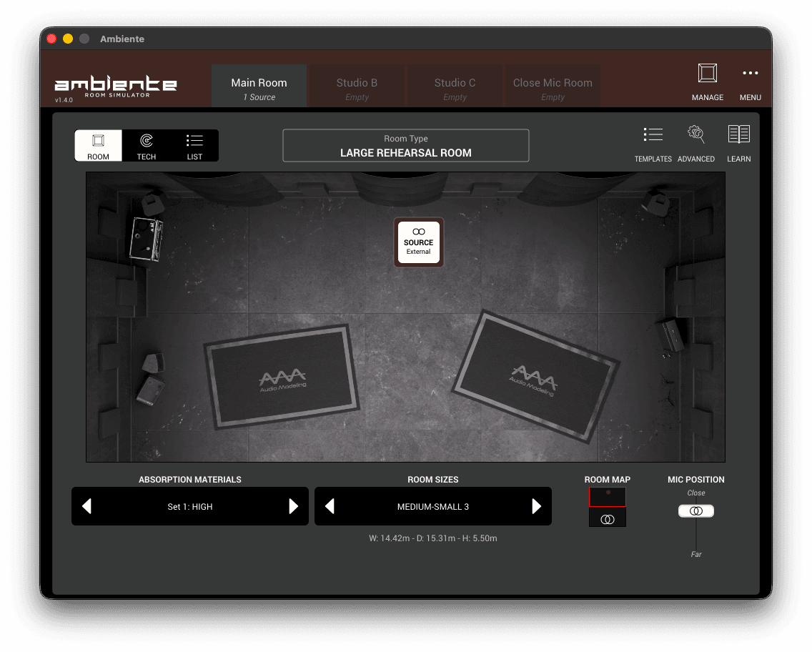Screen dimensions: 812x652
Task: Click the Mic Position slider handle
Action: [696, 511]
